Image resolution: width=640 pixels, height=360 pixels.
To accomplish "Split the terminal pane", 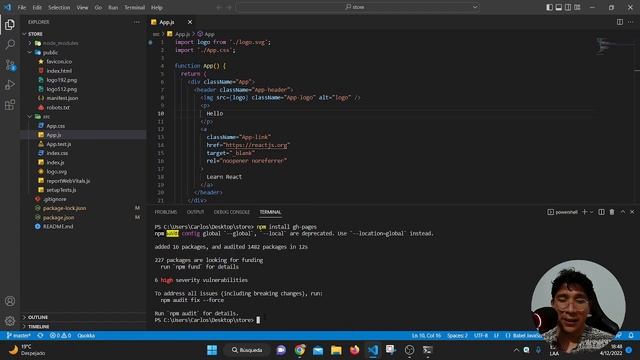I will [601, 212].
